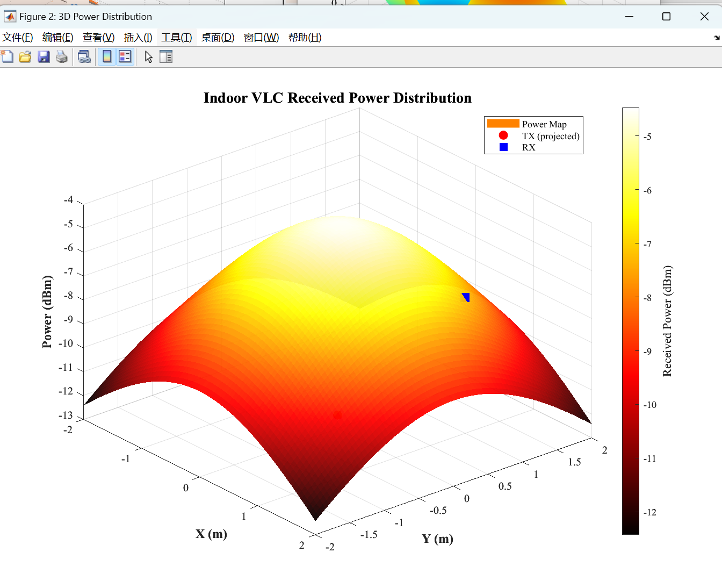The image size is (722, 588).
Task: Select the "TX (projected)" legend label
Action: [x=551, y=136]
